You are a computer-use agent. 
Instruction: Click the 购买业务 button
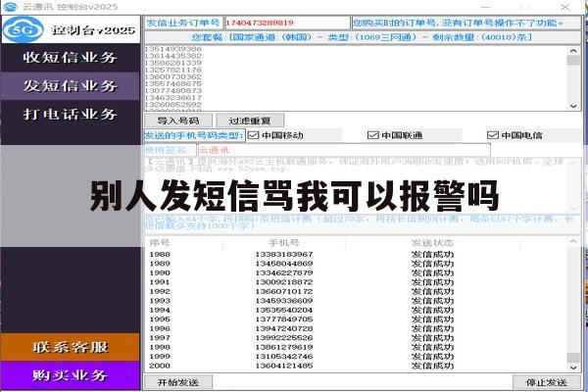tap(71, 375)
